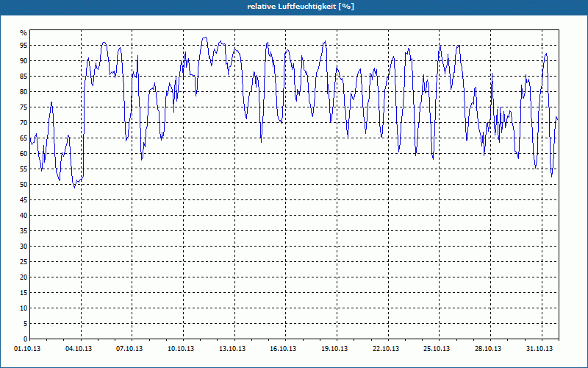Viewport: 588px width, 368px height.
Task: Select the 20 y-axis label
Action: click(x=24, y=277)
